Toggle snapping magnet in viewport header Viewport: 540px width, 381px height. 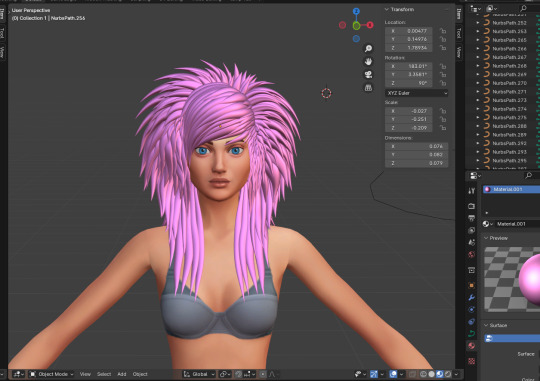238,374
